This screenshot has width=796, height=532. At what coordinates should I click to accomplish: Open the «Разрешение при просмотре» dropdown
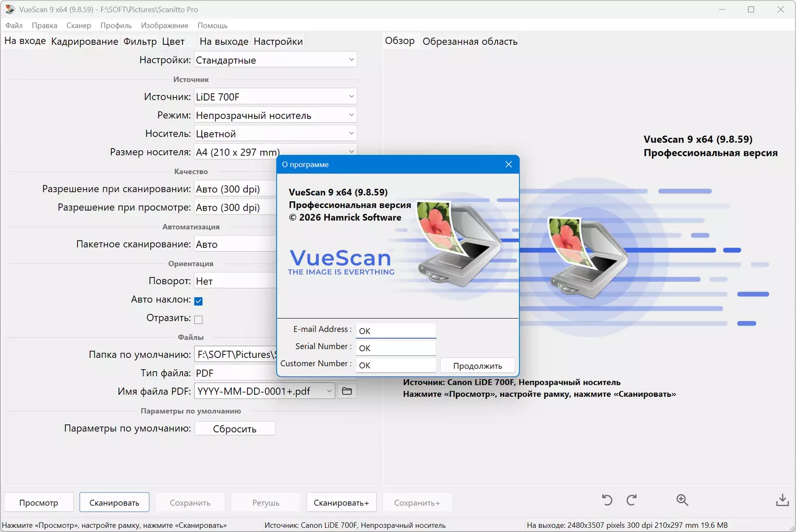[235, 207]
